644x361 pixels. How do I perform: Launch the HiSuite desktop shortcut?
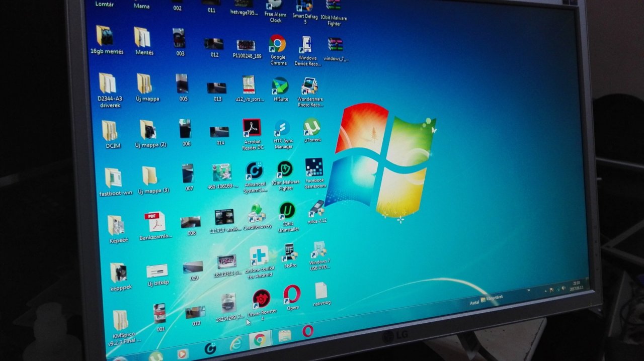coord(280,86)
